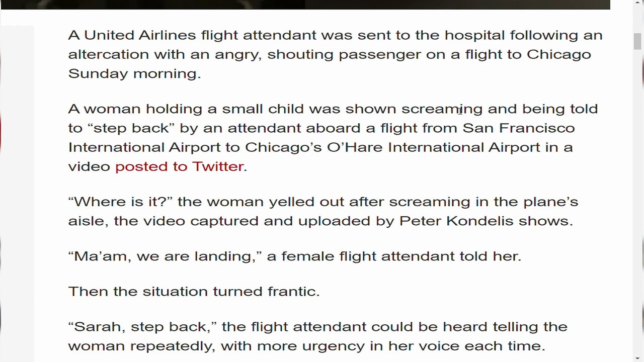Click the quote "Where is it?"
The height and width of the screenshot is (362, 644).
[x=120, y=202]
